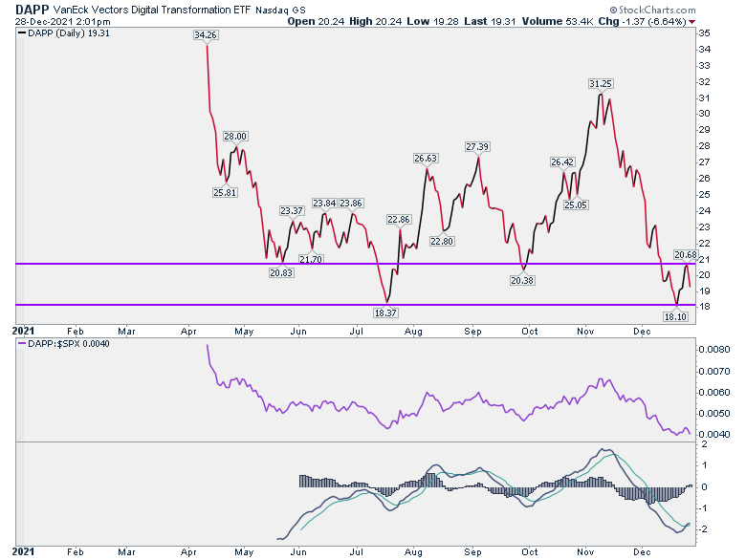The image size is (746, 560).
Task: Click the StockCharts.com label
Action: (652, 10)
